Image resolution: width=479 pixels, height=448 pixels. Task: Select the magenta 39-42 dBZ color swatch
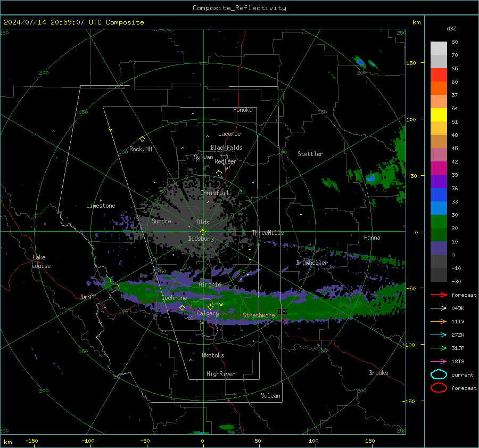click(x=439, y=168)
